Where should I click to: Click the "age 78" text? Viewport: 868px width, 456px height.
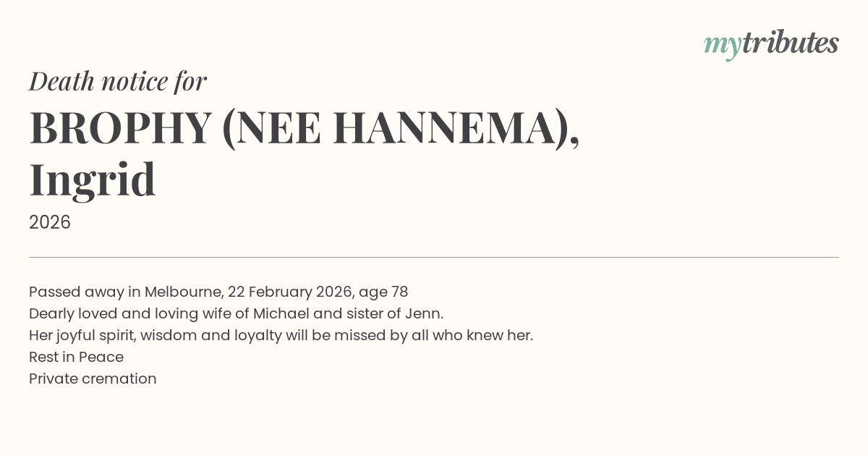click(388, 292)
